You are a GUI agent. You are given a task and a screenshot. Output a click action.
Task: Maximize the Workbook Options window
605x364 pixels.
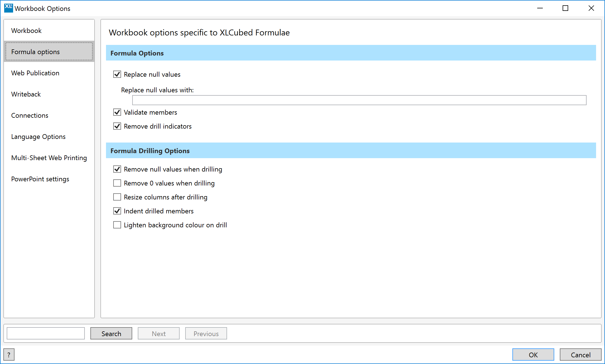pos(565,8)
